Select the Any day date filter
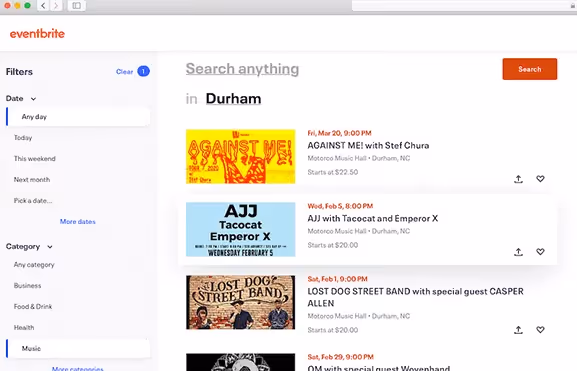 (x=78, y=117)
